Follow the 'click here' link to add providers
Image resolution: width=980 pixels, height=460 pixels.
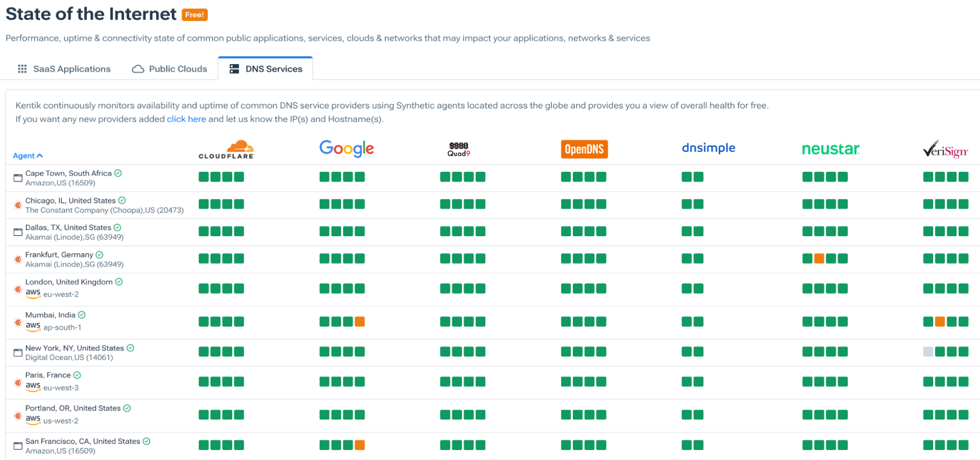pos(186,119)
